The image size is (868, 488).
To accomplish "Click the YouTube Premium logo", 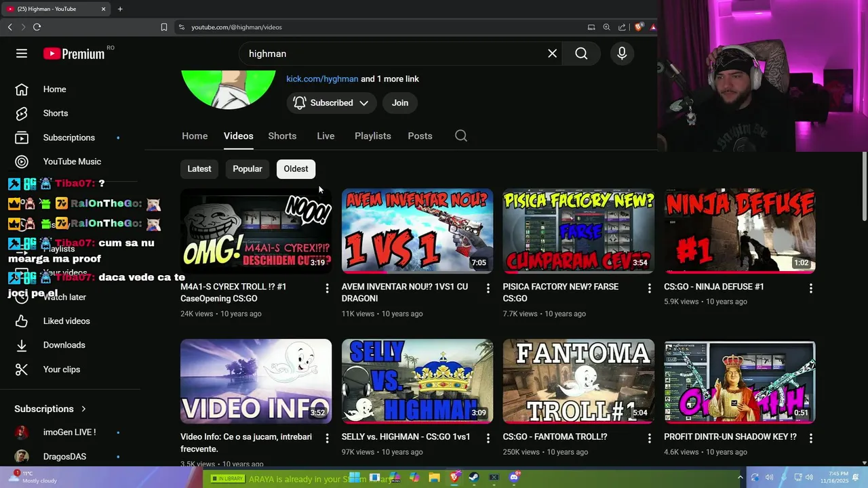I will (74, 54).
